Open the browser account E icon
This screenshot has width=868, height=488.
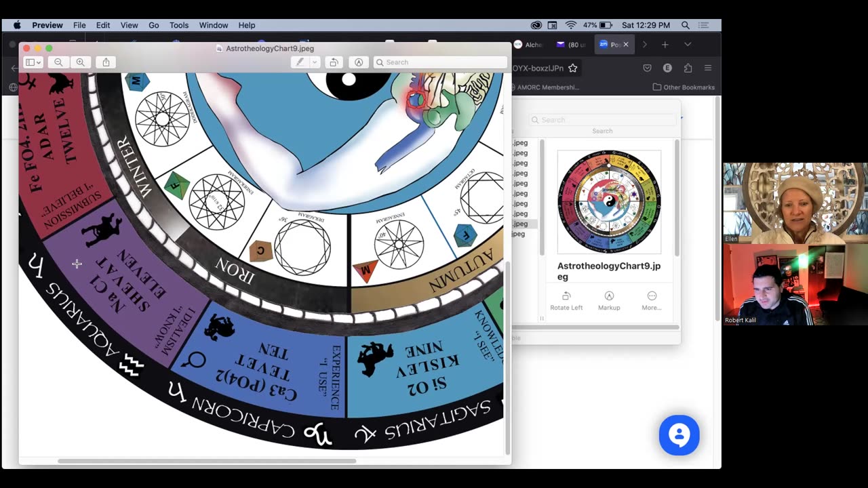tap(667, 68)
